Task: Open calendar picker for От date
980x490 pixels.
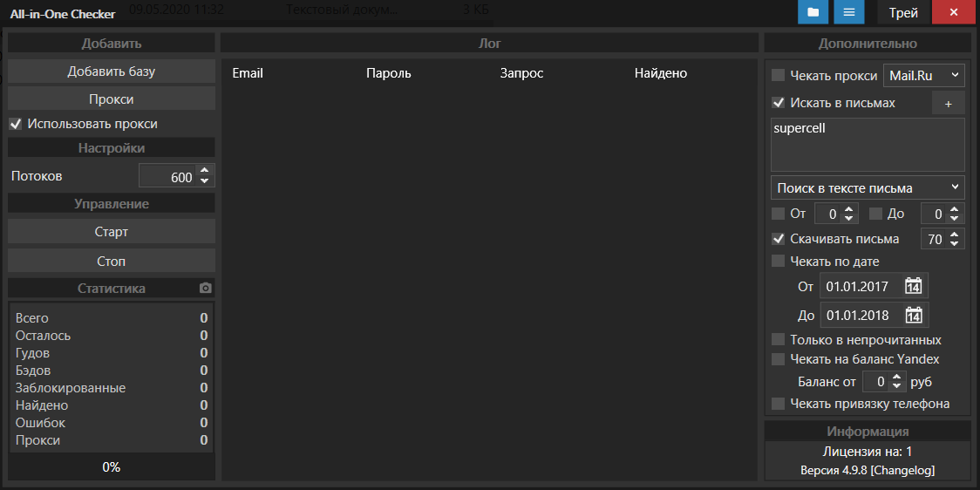Action: pos(913,286)
